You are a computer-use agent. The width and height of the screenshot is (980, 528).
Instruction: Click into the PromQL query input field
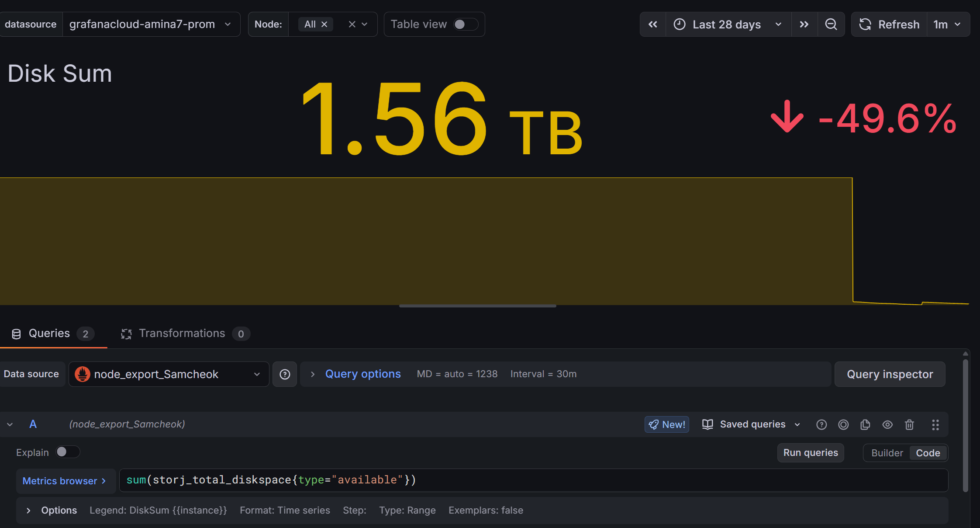point(533,480)
